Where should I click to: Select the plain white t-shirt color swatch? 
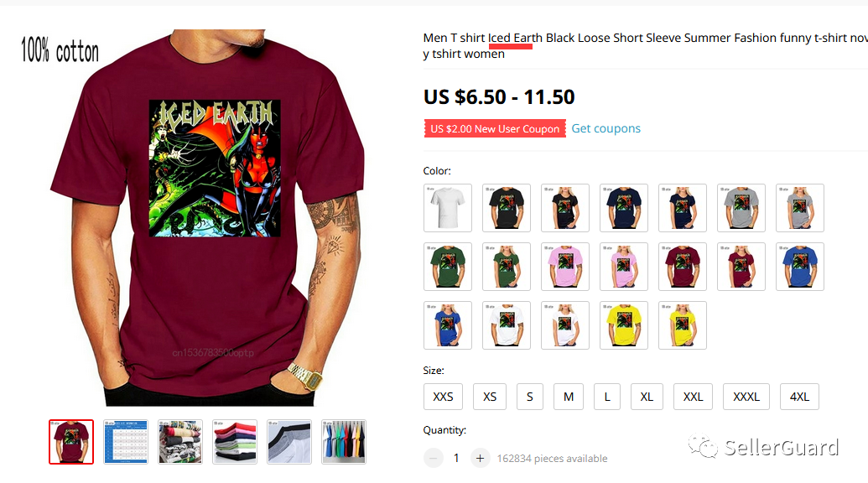[x=447, y=207]
